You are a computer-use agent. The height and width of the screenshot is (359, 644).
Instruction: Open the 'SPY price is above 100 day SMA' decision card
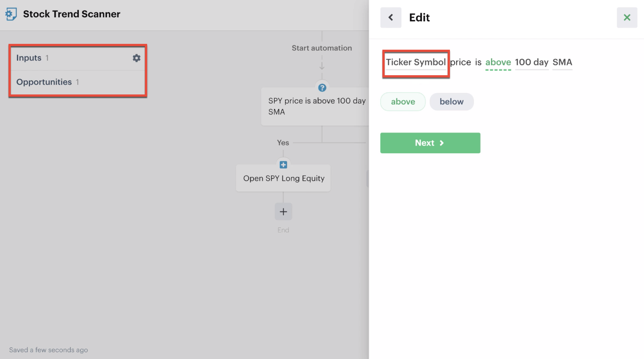315,106
